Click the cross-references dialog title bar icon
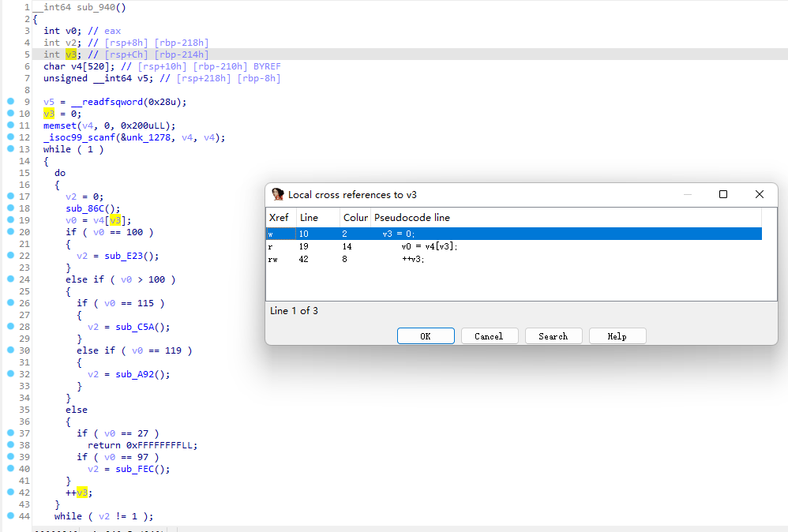 [277, 194]
